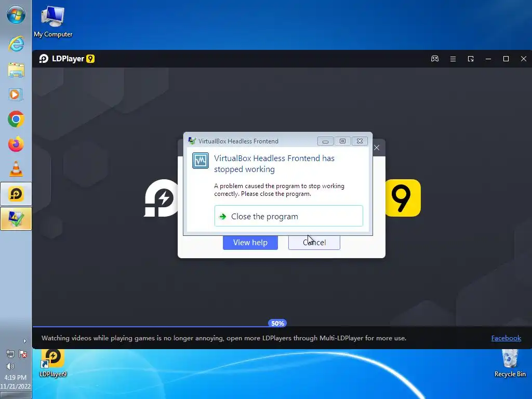This screenshot has height=399, width=532.
Task: Click the 50% loading progress indicator
Action: [277, 323]
